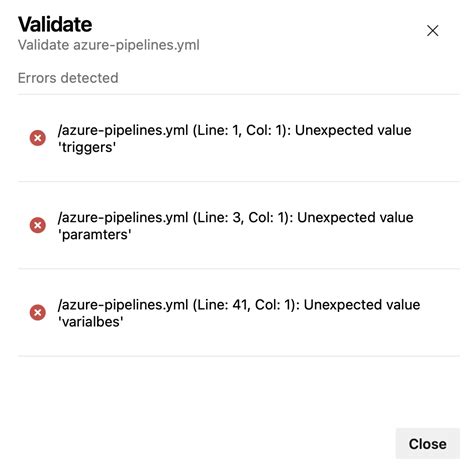Click the 'Validate azure-pipelines.yml' subtitle
Screen dimensions: 474x472
(x=109, y=45)
